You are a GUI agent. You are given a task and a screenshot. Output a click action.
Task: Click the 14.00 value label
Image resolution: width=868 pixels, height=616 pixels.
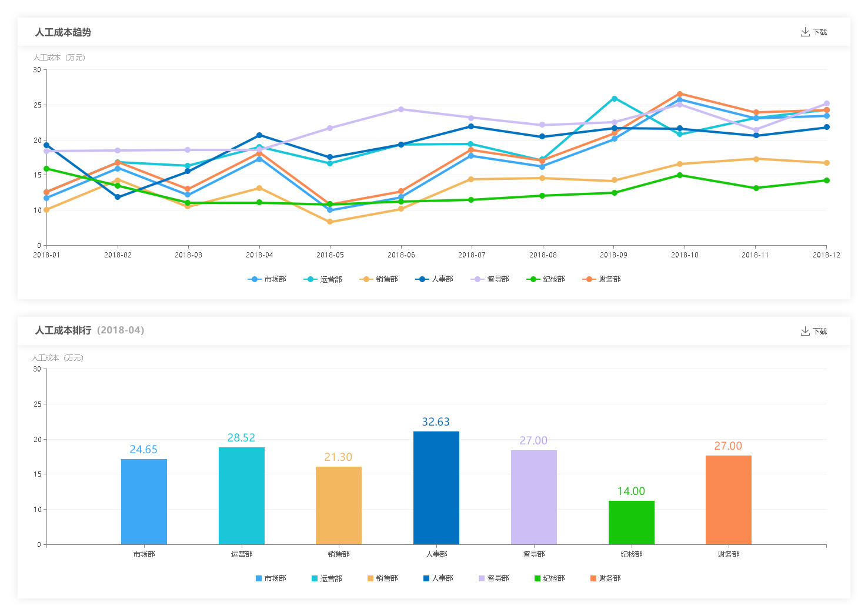click(631, 491)
